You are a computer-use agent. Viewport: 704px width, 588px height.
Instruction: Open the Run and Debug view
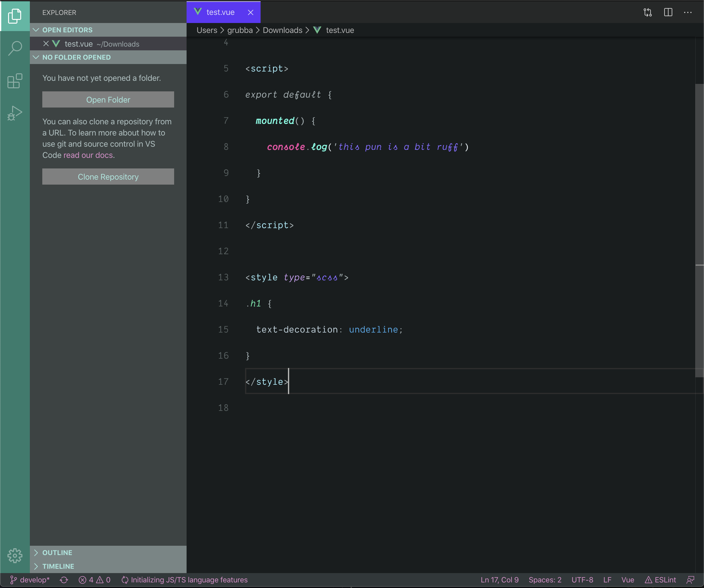tap(15, 113)
